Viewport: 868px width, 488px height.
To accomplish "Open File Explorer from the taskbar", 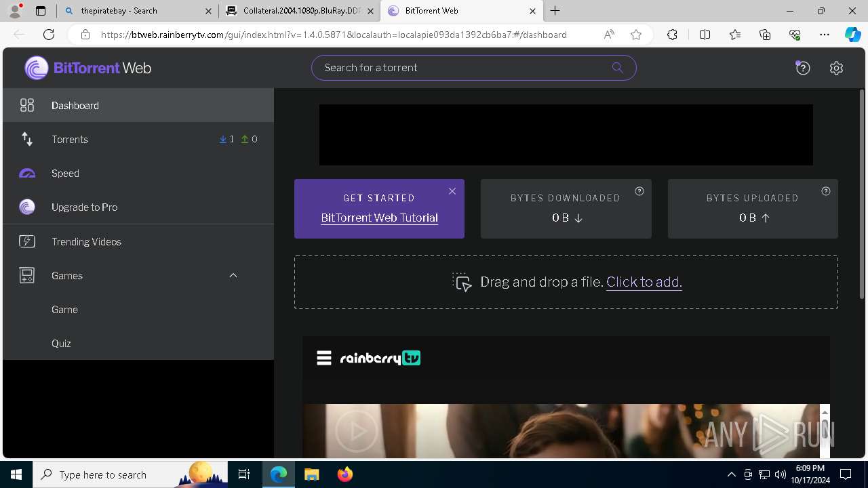I will [x=311, y=474].
